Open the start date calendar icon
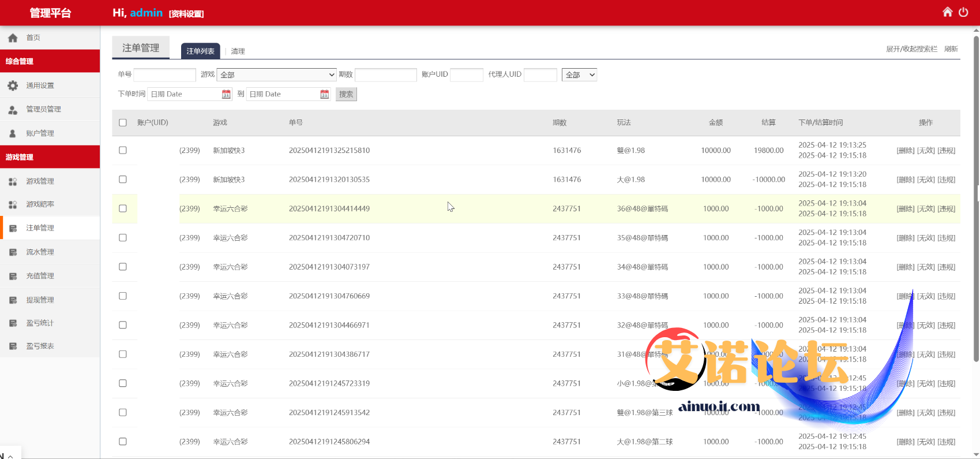This screenshot has width=980, height=459. pos(226,94)
